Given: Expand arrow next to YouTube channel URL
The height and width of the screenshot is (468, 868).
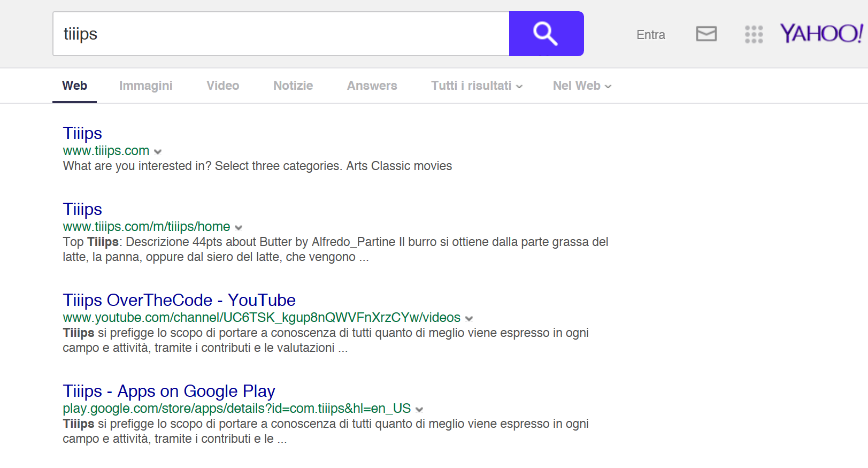Looking at the screenshot, I should coord(469,319).
